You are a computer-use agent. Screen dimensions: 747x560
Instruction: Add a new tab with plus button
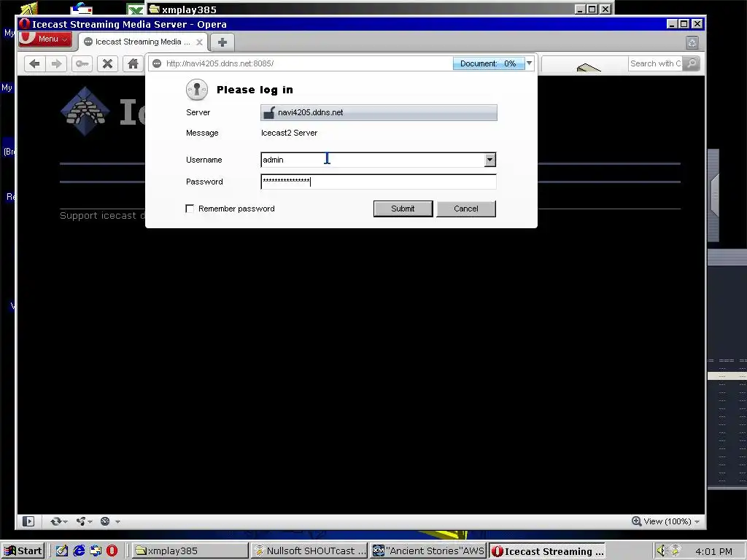222,42
